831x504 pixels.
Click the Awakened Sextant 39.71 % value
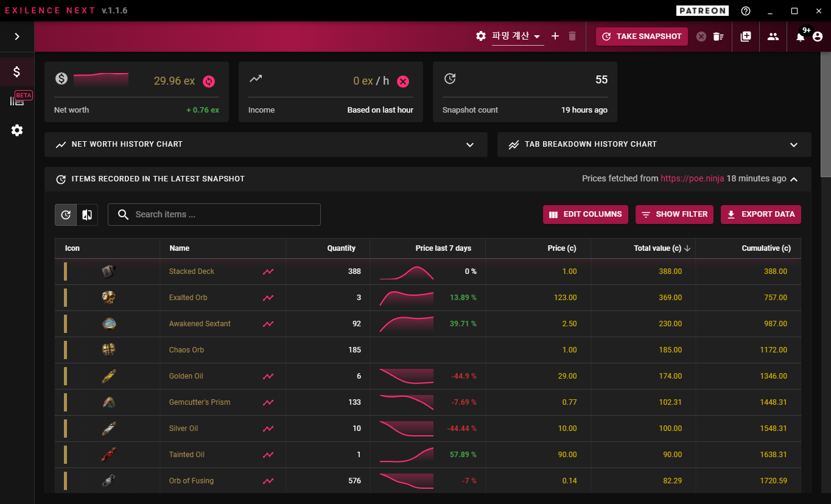[x=463, y=324]
